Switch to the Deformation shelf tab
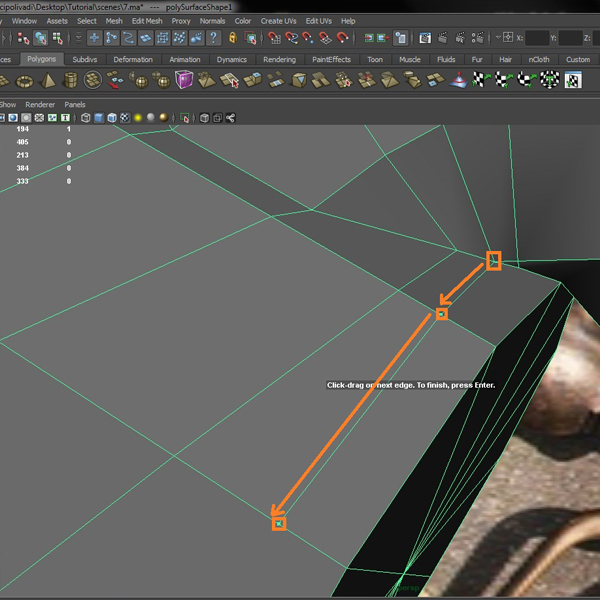 [x=133, y=59]
